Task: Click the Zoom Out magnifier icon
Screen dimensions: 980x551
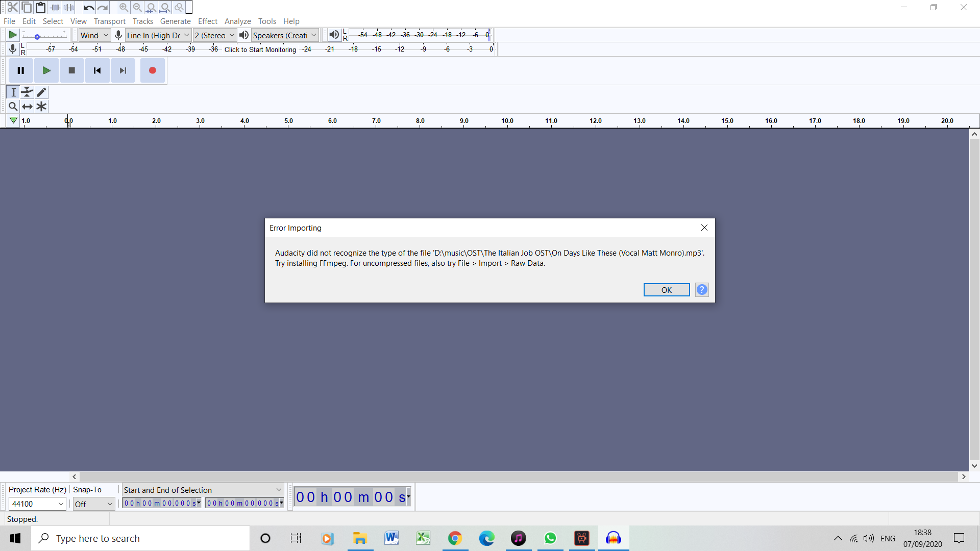Action: (137, 7)
